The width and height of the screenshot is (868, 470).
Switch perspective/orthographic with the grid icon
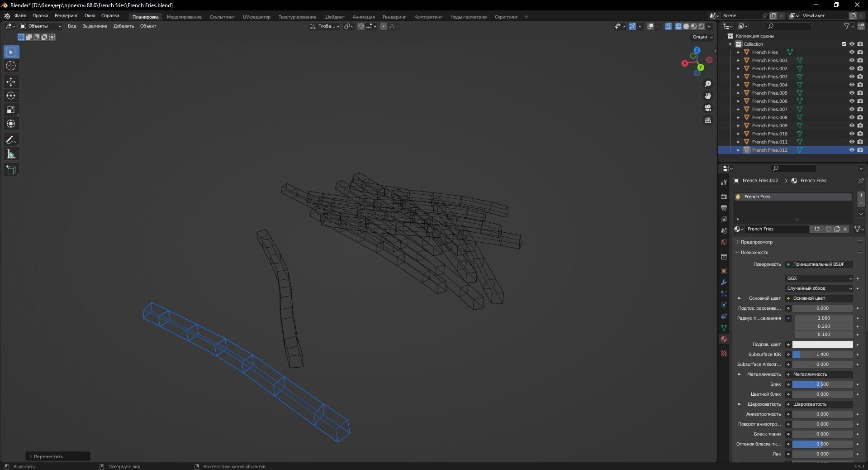tap(708, 120)
